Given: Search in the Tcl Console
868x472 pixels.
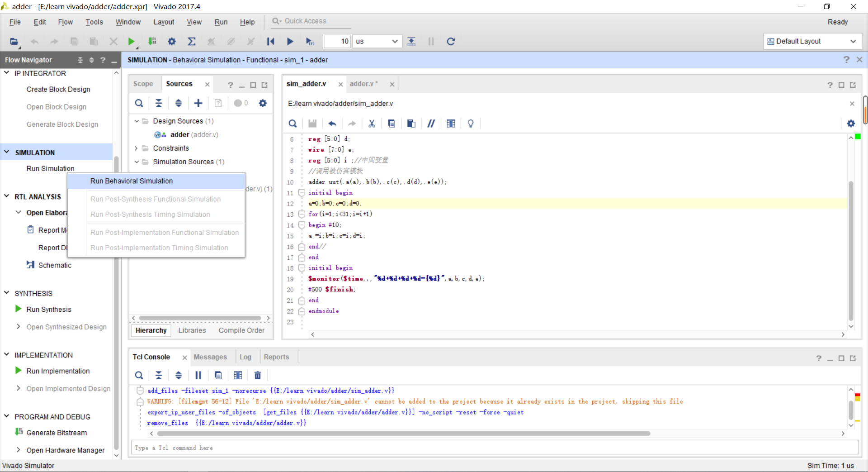Looking at the screenshot, I should (139, 375).
